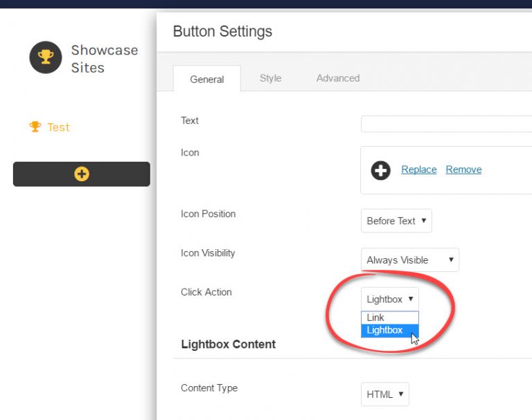Click the black plus icon preview in the Icon field
532x420 pixels.
[x=380, y=170]
